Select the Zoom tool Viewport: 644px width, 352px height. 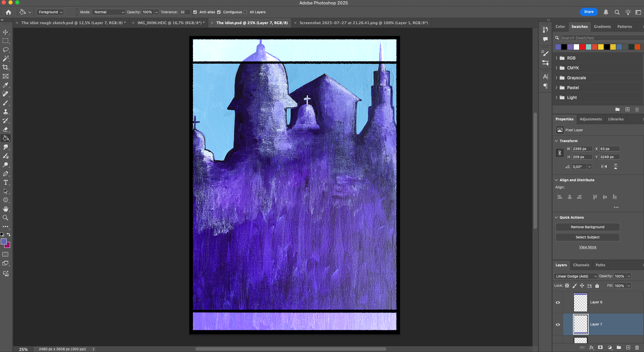[x=6, y=218]
